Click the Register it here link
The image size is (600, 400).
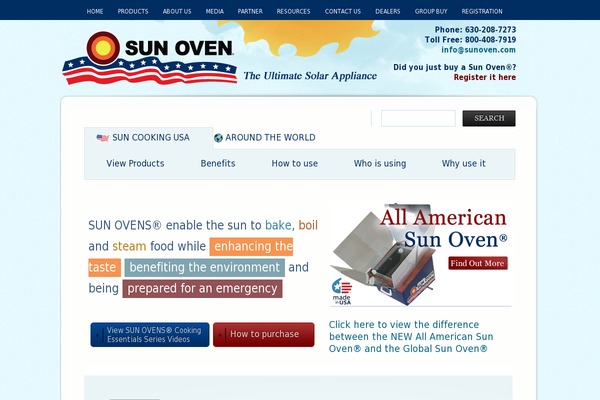pos(485,77)
